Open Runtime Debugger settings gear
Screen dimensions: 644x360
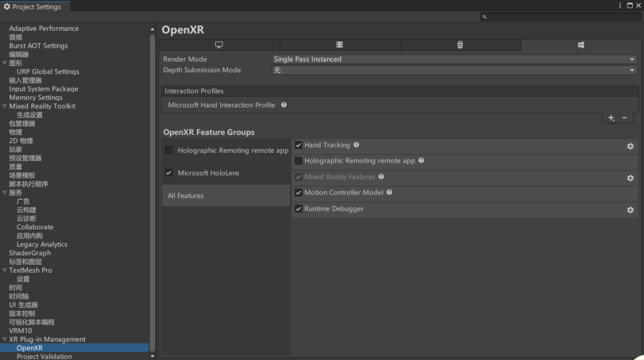[x=630, y=210]
